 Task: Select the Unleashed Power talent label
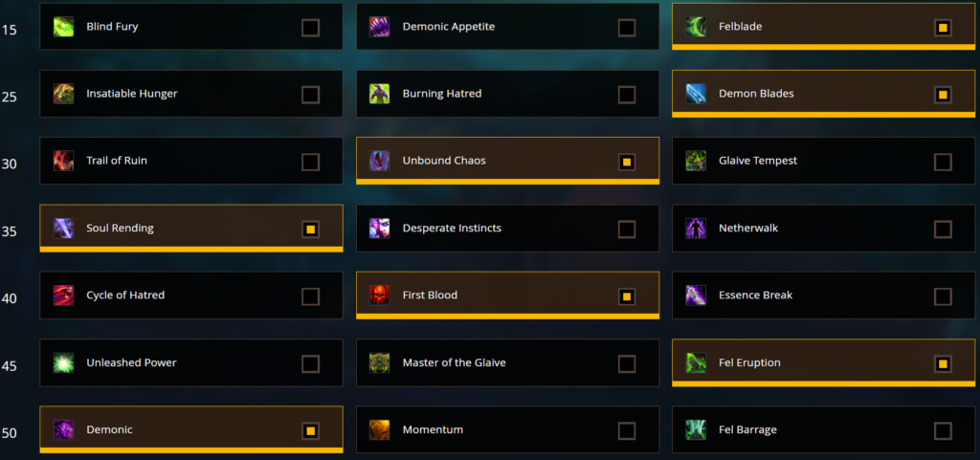click(x=131, y=362)
